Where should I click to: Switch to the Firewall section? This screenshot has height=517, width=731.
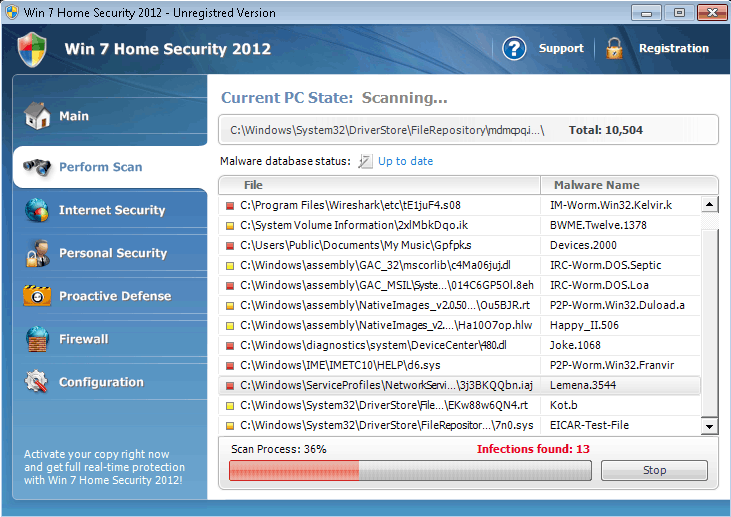83,339
